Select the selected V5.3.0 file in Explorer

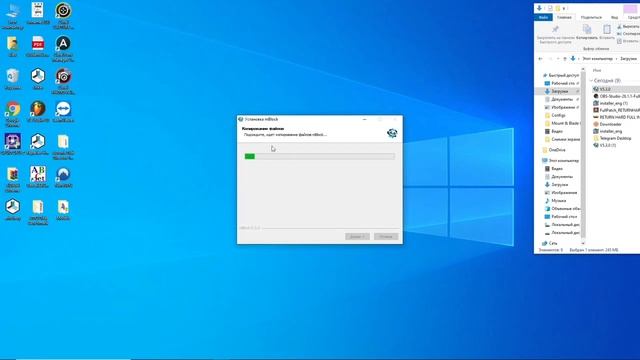tap(616, 89)
